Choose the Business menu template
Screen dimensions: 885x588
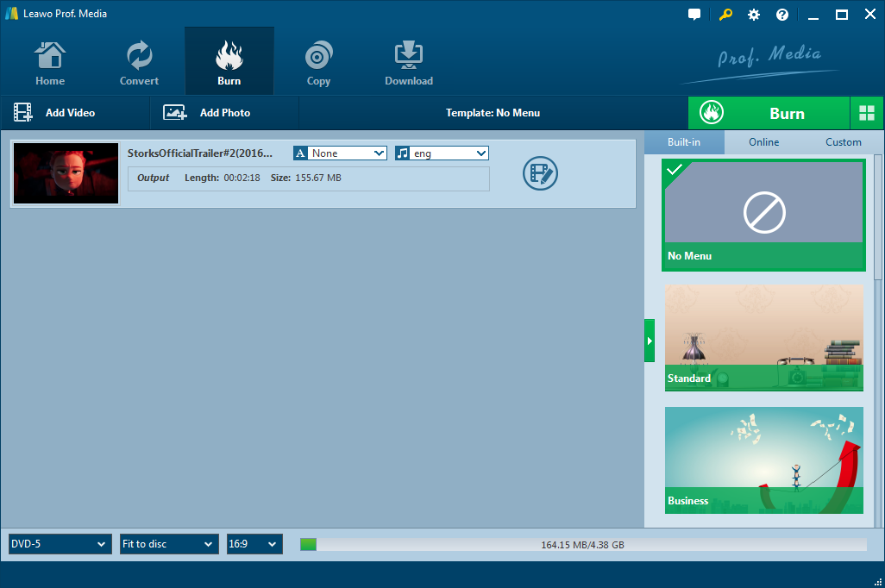coord(763,460)
